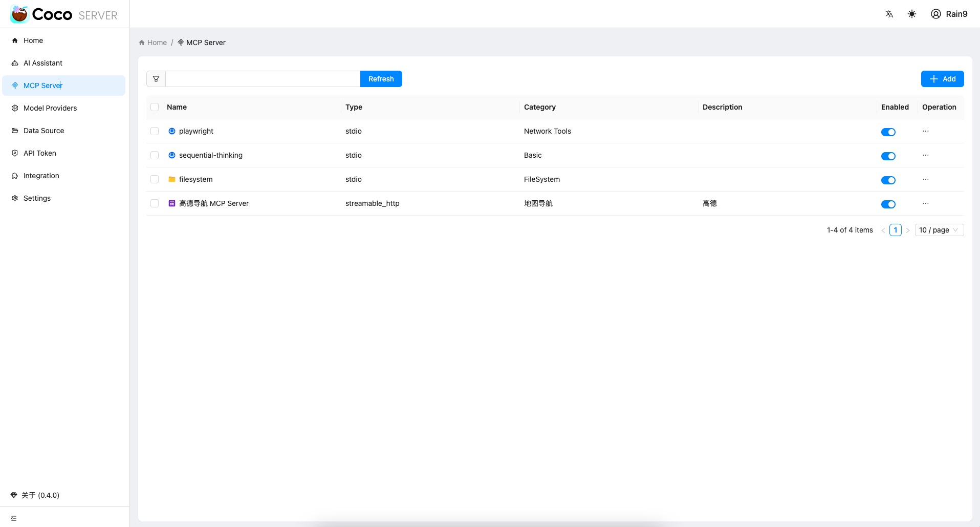
Task: Check the playwright row checkbox
Action: 155,131
